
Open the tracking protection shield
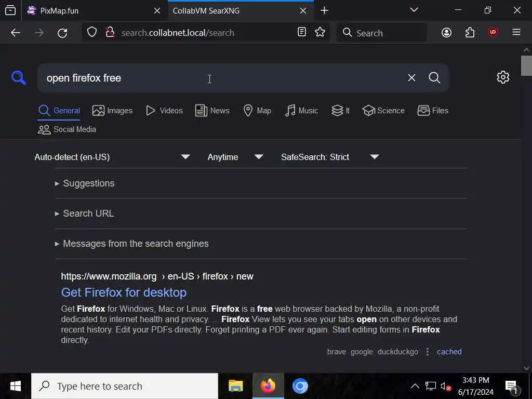coord(92,32)
